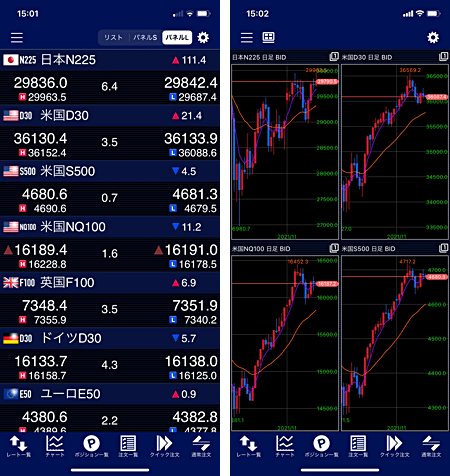Select the 日本N225 header row
The image size is (450, 476).
pos(110,60)
